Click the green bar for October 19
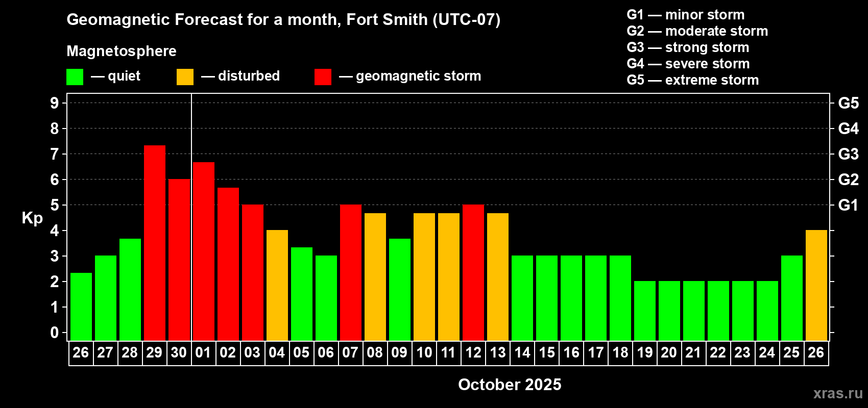The width and height of the screenshot is (868, 408). (x=645, y=311)
